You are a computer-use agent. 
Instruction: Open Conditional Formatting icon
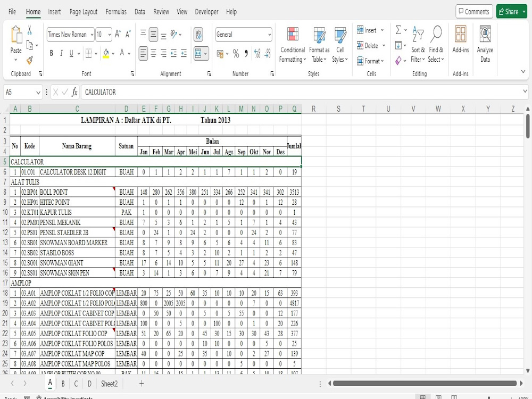(x=293, y=34)
